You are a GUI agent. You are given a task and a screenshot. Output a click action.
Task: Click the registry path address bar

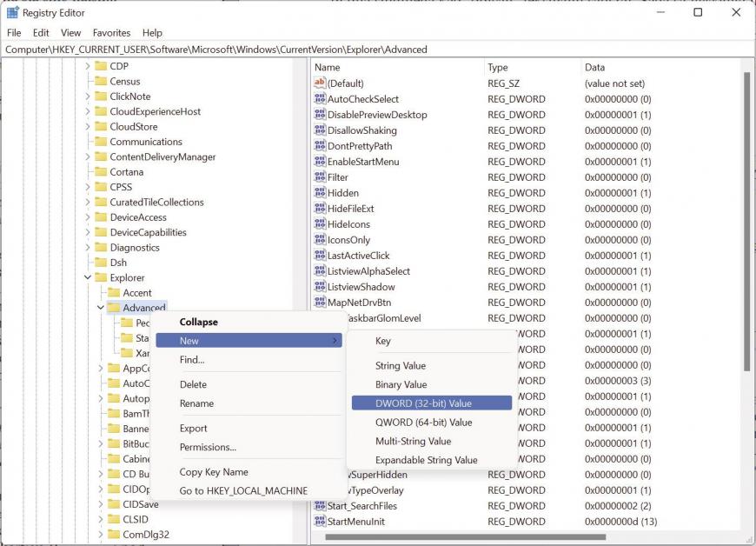pyautogui.click(x=378, y=50)
